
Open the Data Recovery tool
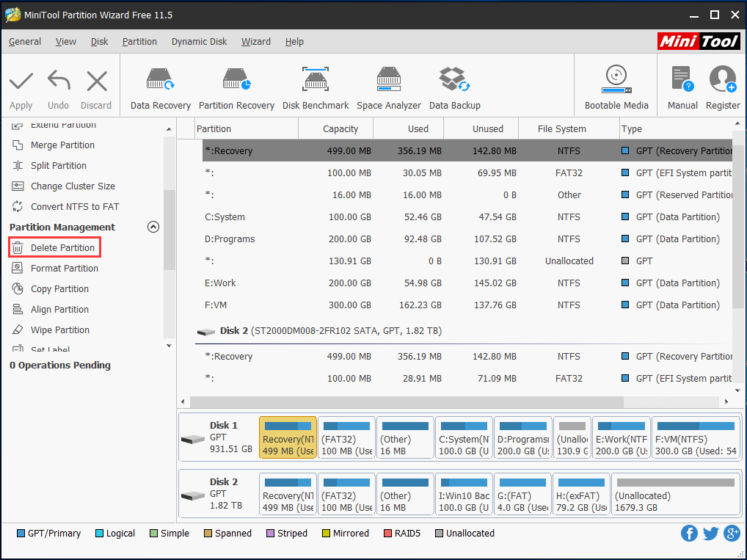[159, 84]
